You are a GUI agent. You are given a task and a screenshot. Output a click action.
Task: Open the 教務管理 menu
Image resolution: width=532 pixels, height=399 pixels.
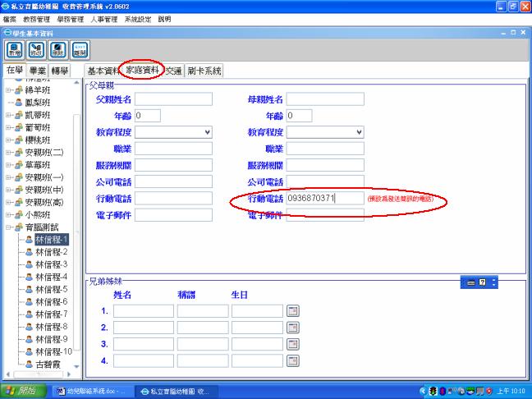(36, 18)
